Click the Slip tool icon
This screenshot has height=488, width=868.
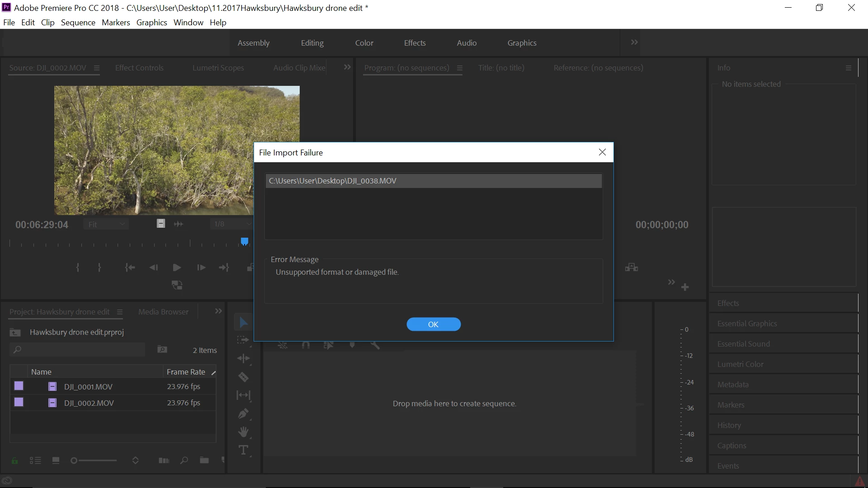click(x=243, y=395)
